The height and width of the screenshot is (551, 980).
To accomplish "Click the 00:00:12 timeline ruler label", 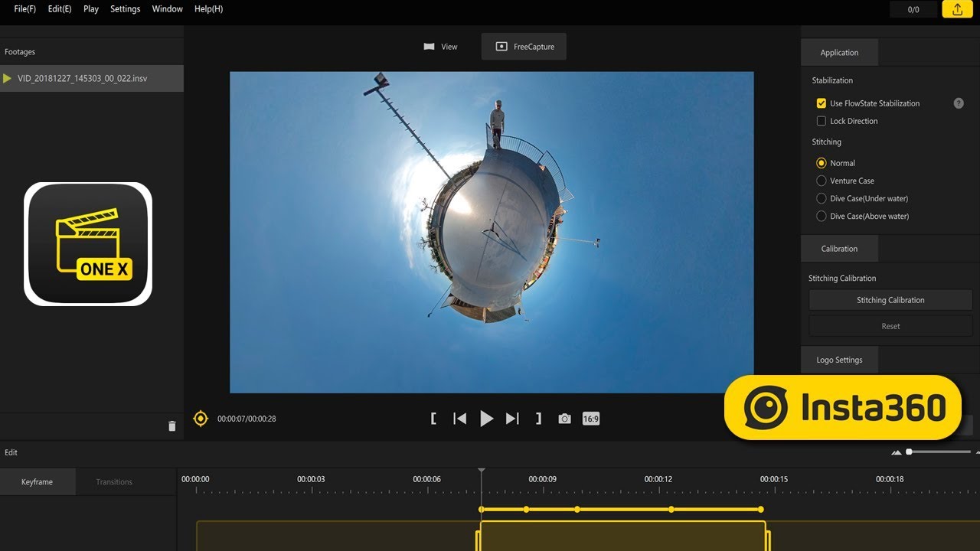I will 658,479.
